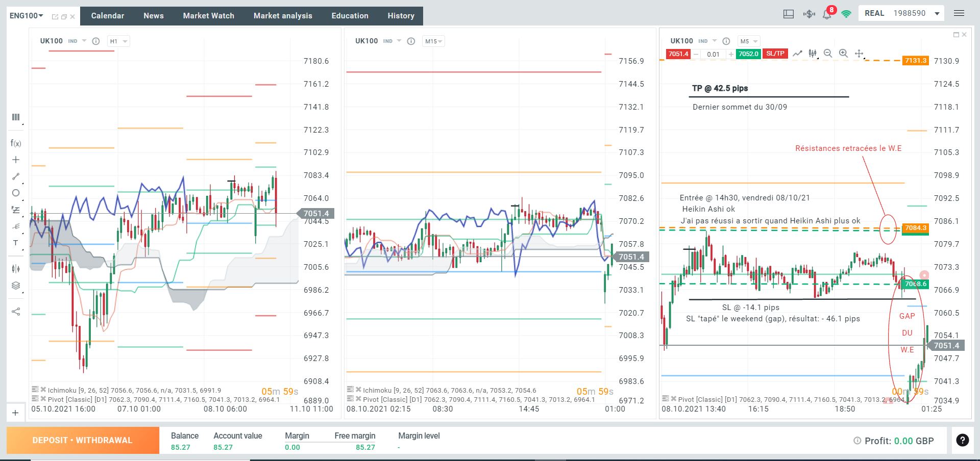Click the Deposit • Withdrawal button
The width and height of the screenshot is (980, 461).
83,441
